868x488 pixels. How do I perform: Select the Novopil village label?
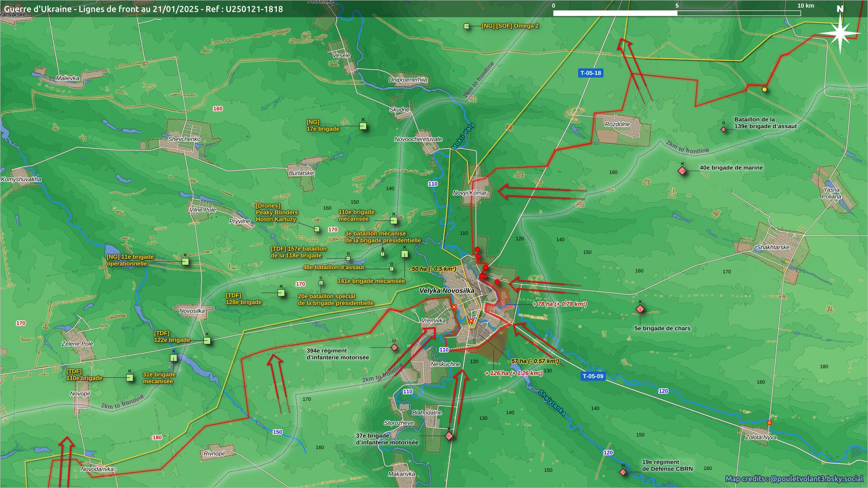[80, 394]
